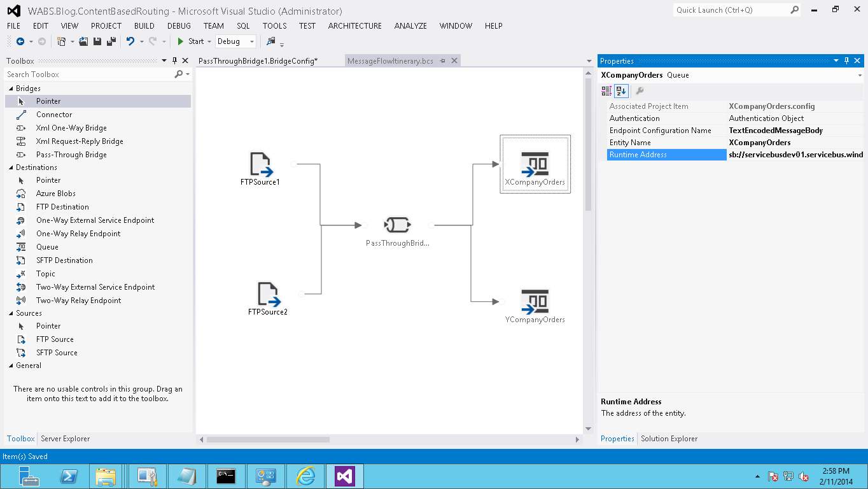Open Toolbox window position dropdown
Viewport: 868px width, 489px height.
[164, 61]
